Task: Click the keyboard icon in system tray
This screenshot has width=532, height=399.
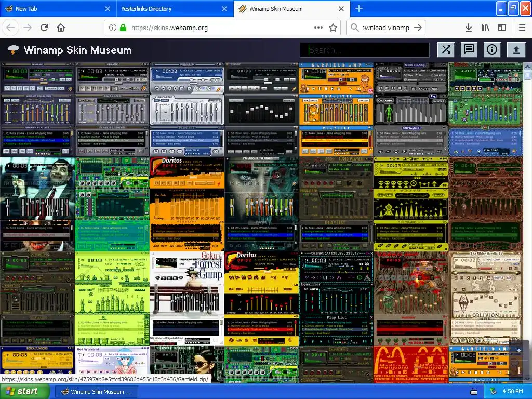Action: 474,392
